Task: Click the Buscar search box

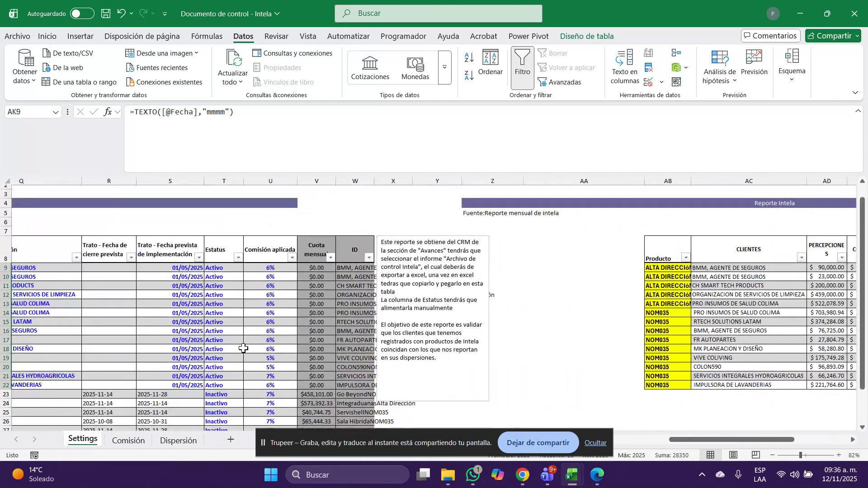Action: coord(438,13)
